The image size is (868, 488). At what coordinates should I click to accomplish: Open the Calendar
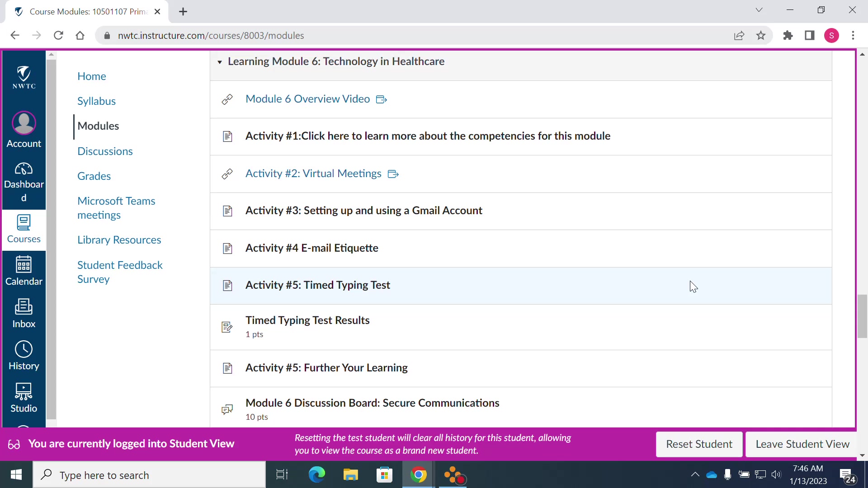[24, 271]
